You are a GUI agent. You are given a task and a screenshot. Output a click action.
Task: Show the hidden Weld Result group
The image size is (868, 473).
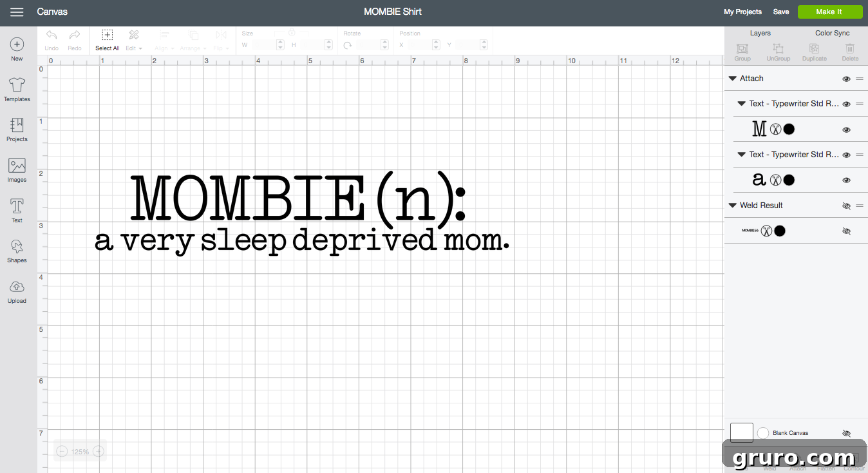pos(846,206)
